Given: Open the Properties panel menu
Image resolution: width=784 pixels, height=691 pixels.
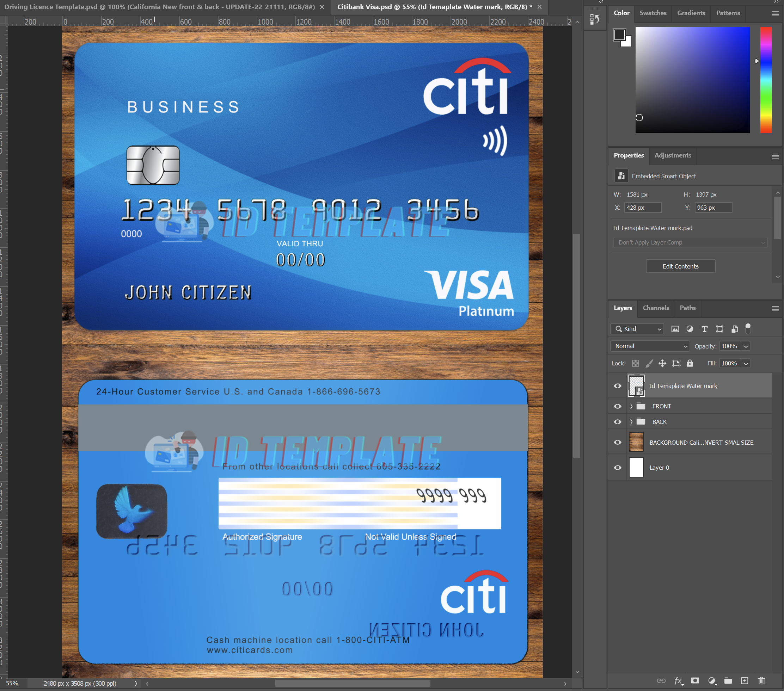Looking at the screenshot, I should point(775,156).
